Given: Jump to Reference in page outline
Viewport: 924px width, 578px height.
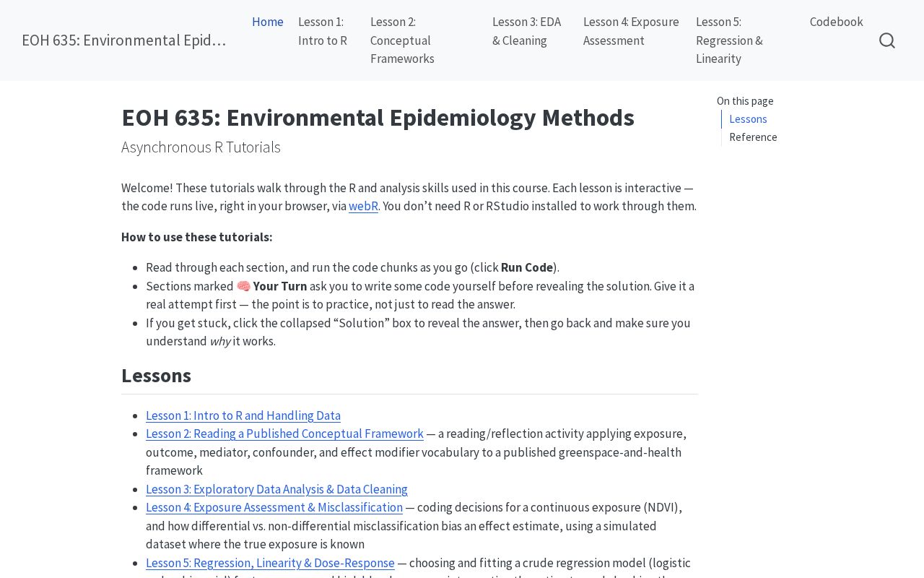Looking at the screenshot, I should coord(753,137).
